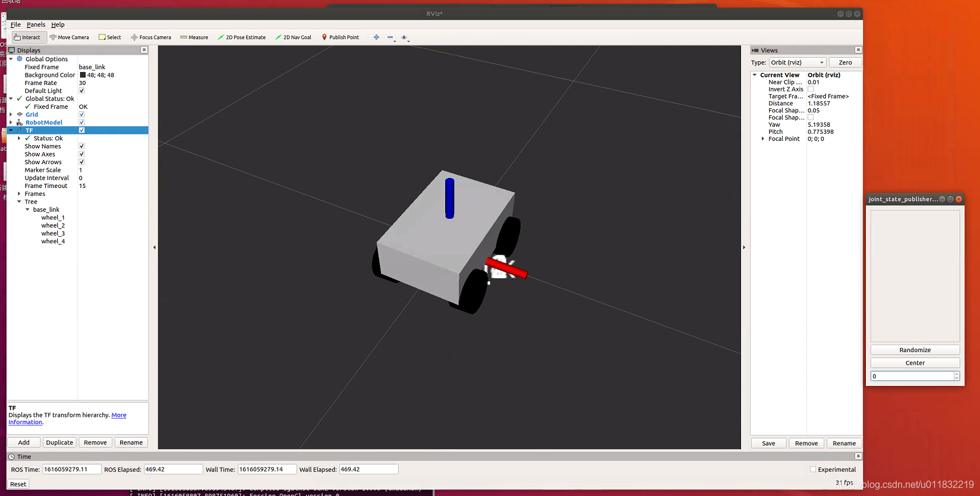Click the Views panel camera icon

755,50
